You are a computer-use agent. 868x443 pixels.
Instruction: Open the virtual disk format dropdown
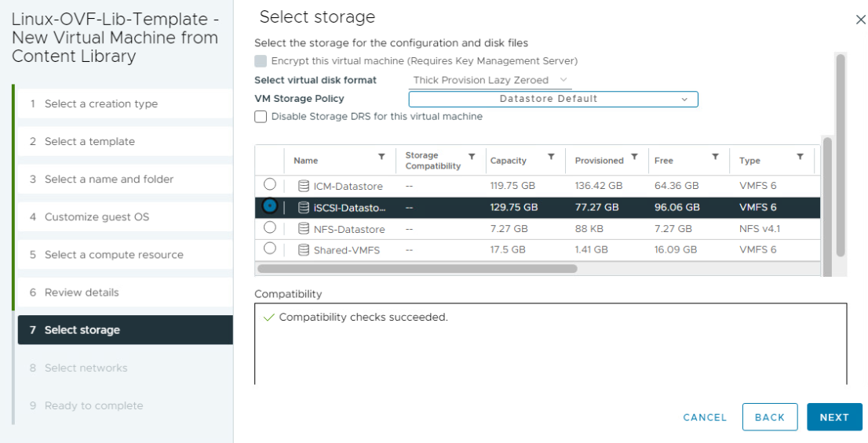(490, 80)
